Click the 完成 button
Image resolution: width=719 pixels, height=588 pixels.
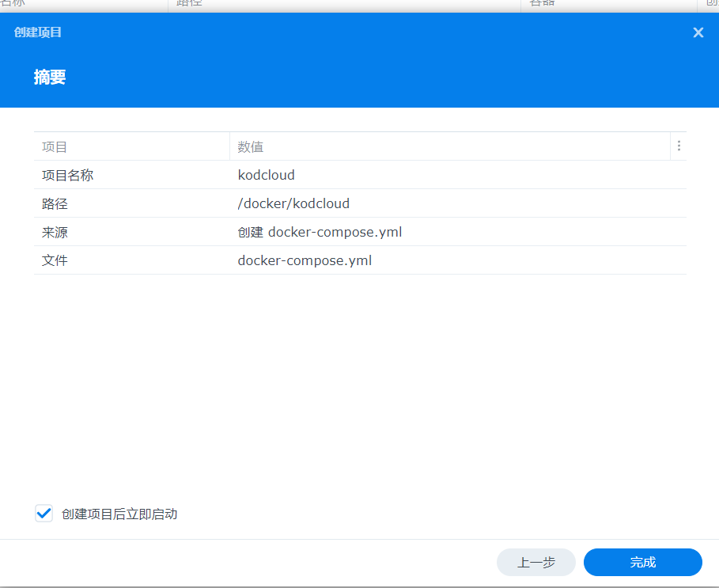pos(643,563)
